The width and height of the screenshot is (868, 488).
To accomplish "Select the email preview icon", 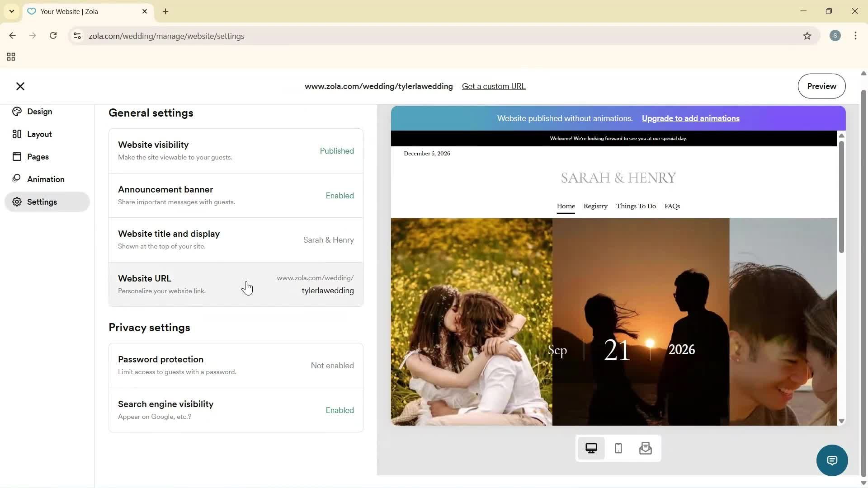I will (x=646, y=448).
